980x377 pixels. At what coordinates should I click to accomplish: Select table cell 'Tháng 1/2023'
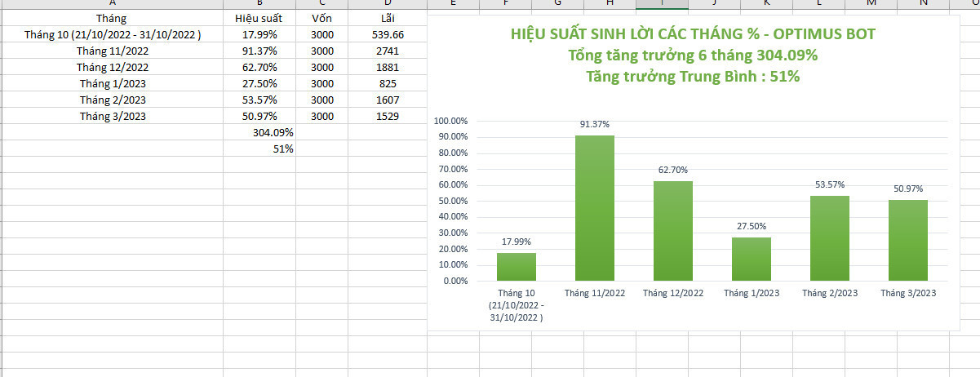(x=111, y=83)
